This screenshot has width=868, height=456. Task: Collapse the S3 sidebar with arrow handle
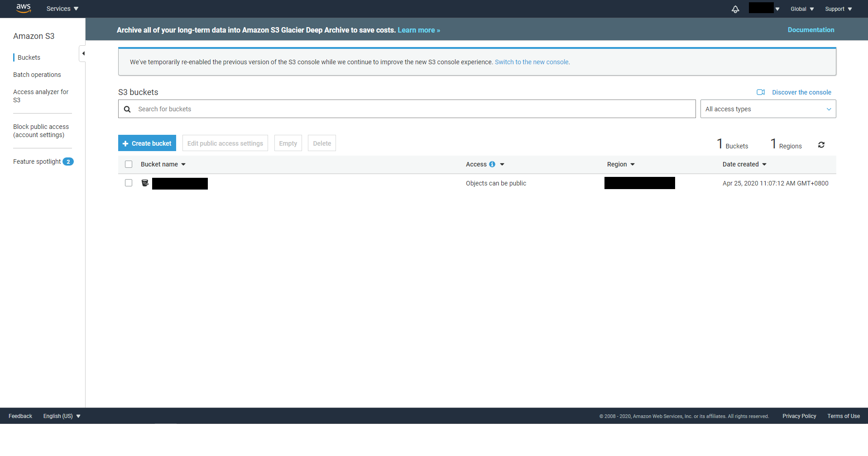pyautogui.click(x=83, y=53)
